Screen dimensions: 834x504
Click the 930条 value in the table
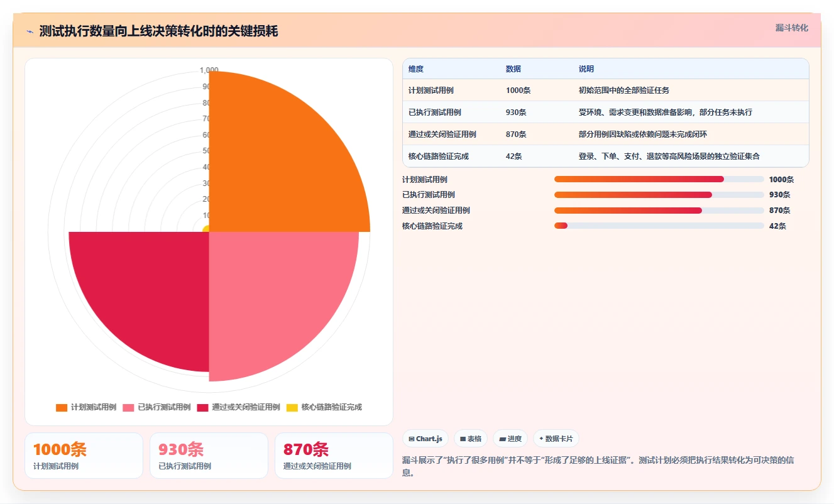tap(517, 112)
